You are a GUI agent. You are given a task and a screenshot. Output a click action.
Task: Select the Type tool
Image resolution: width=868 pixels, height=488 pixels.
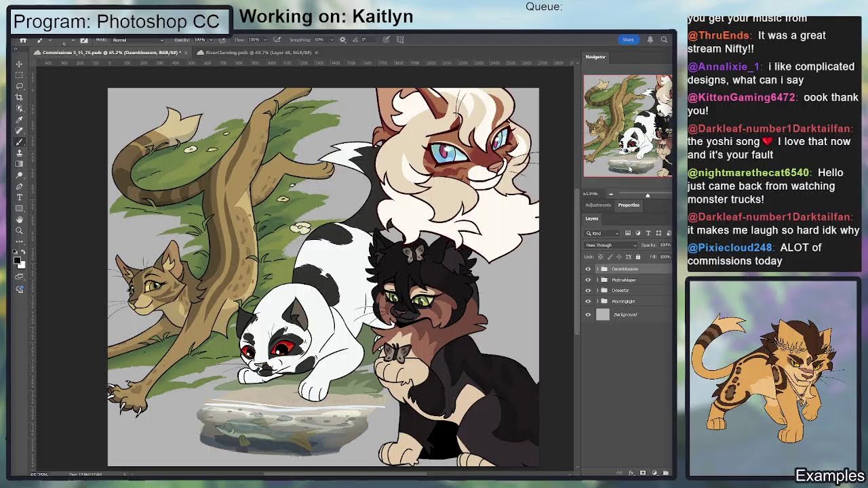[x=19, y=197]
